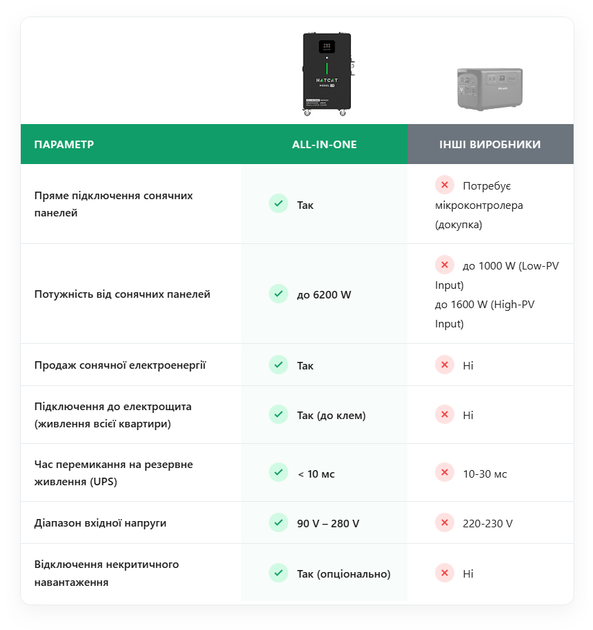Click green checkmark next to '90 V – 280 V'

tap(278, 523)
